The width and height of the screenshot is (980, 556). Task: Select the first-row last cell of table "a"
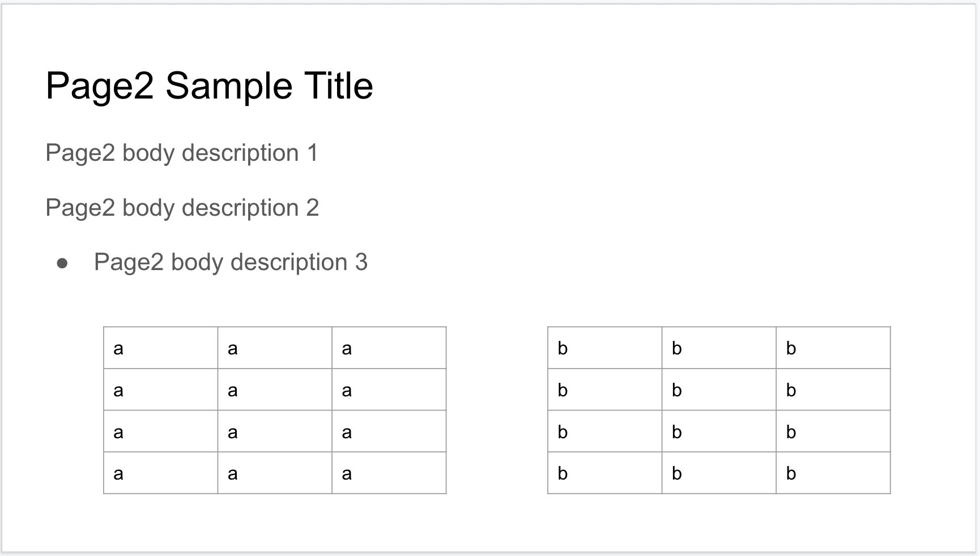click(389, 348)
